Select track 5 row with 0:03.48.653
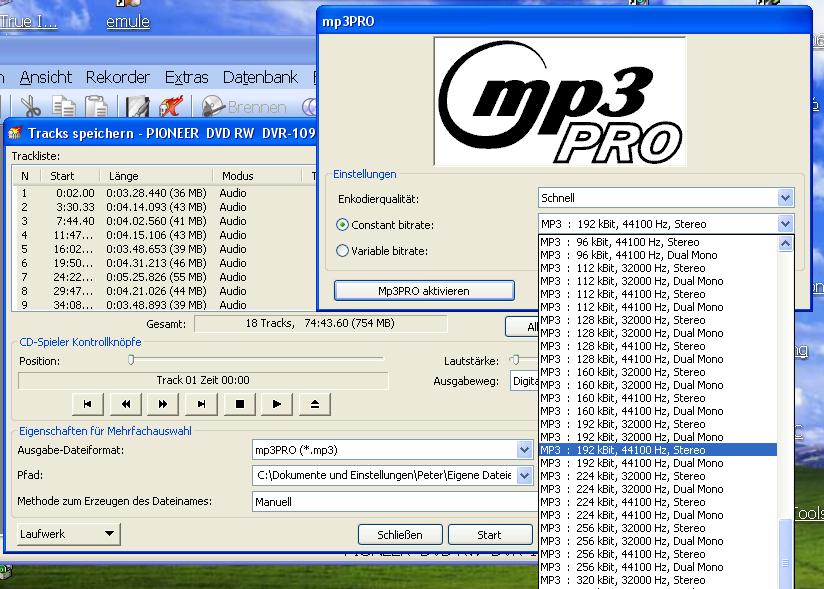This screenshot has width=824, height=589. 164,249
